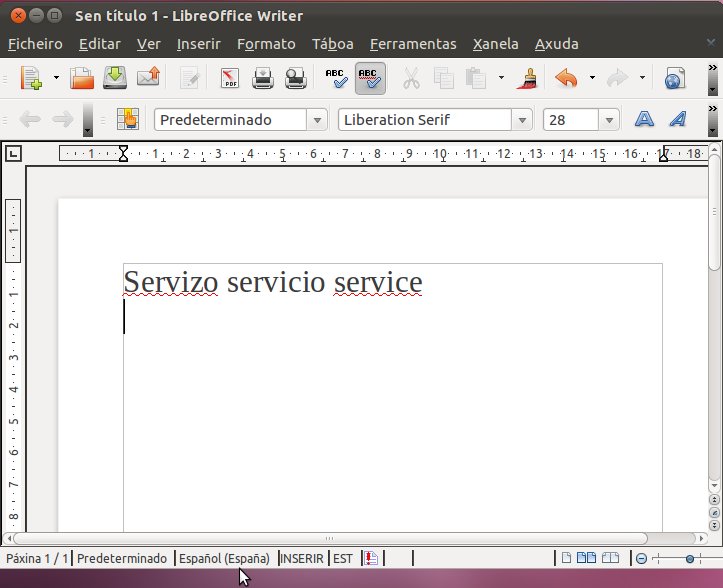
Task: Open Redo history dropdown arrow
Action: (642, 77)
